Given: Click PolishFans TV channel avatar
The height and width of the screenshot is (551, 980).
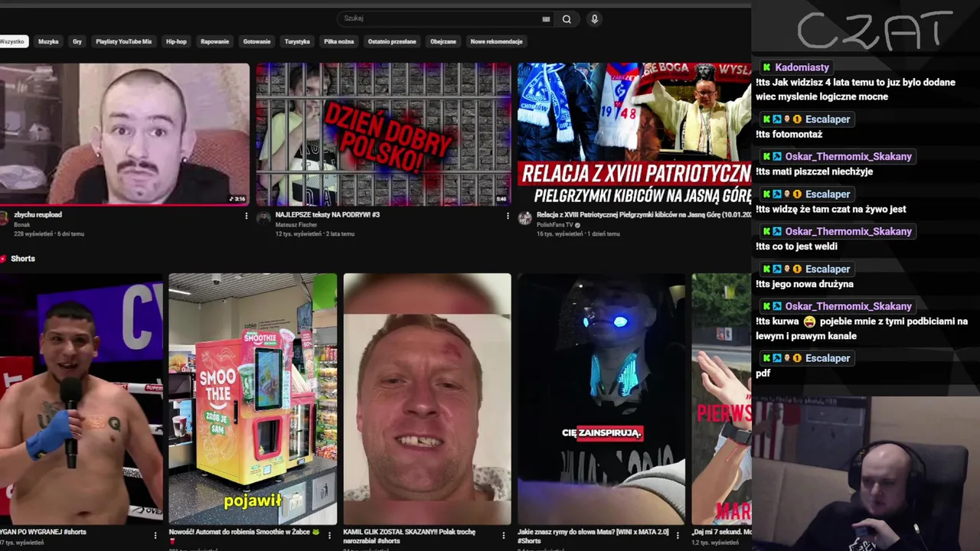Looking at the screenshot, I should click(x=524, y=218).
